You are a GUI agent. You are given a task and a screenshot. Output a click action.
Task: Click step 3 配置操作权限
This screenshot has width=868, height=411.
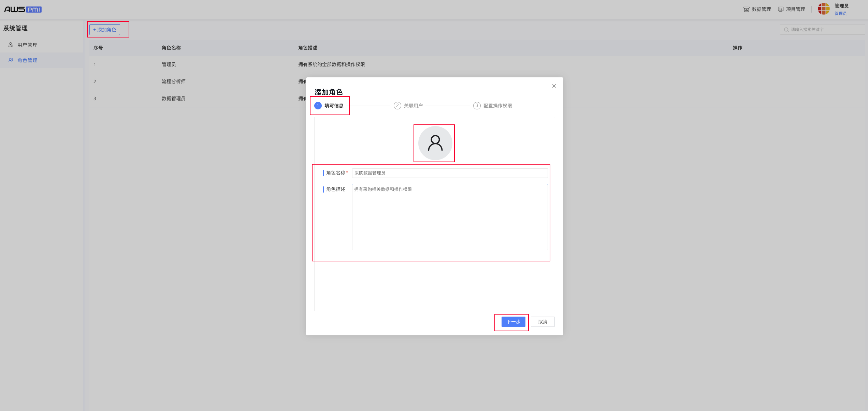[493, 106]
